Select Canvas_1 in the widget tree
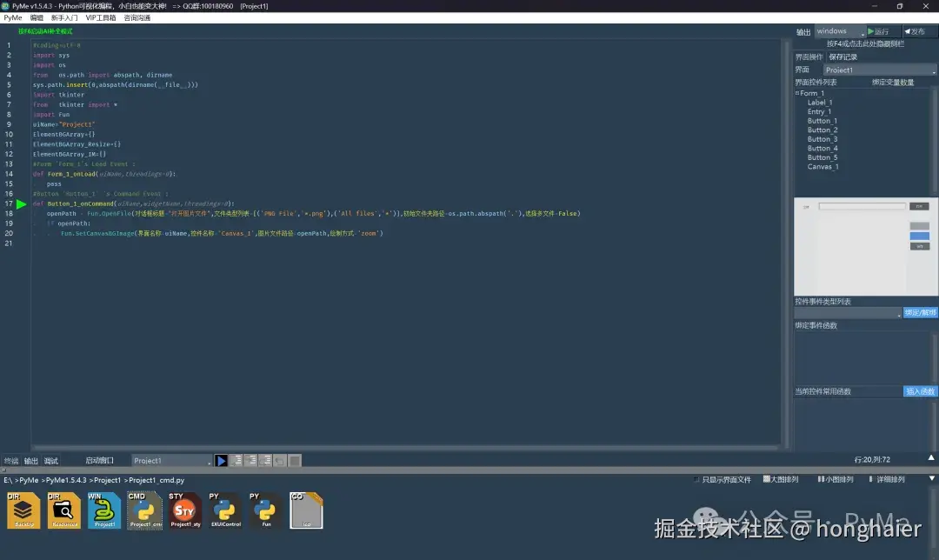The width and height of the screenshot is (939, 560). coord(822,166)
